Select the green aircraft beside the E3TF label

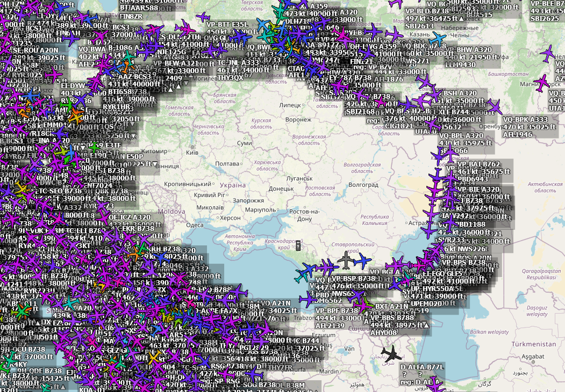95,147
